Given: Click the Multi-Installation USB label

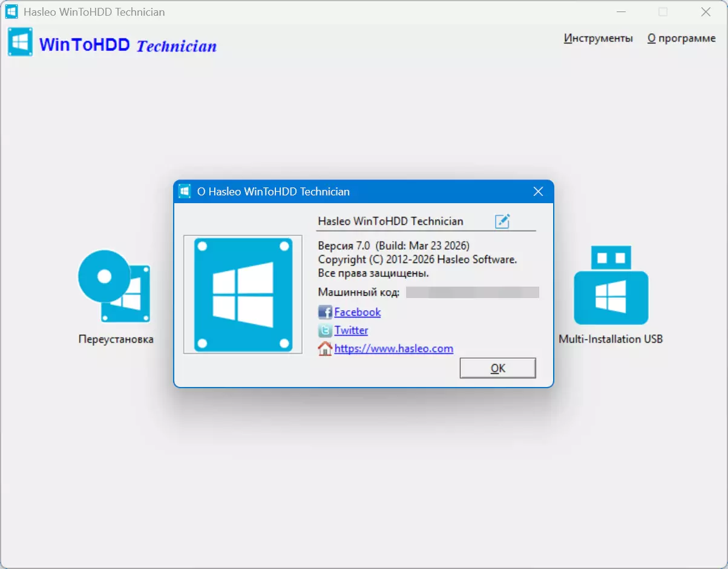Looking at the screenshot, I should (611, 339).
